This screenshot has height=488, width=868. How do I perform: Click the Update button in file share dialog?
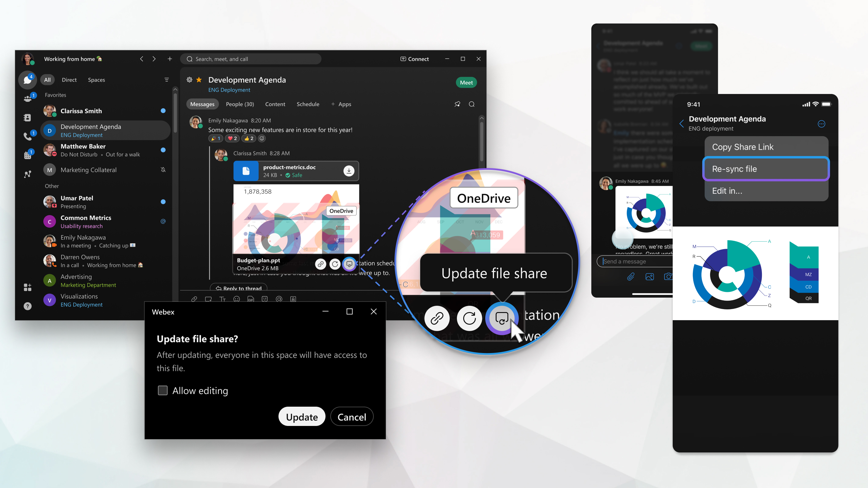click(302, 417)
